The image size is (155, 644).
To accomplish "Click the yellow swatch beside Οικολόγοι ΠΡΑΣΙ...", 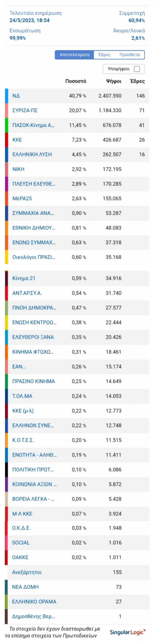I will pyautogui.click(x=7, y=257).
